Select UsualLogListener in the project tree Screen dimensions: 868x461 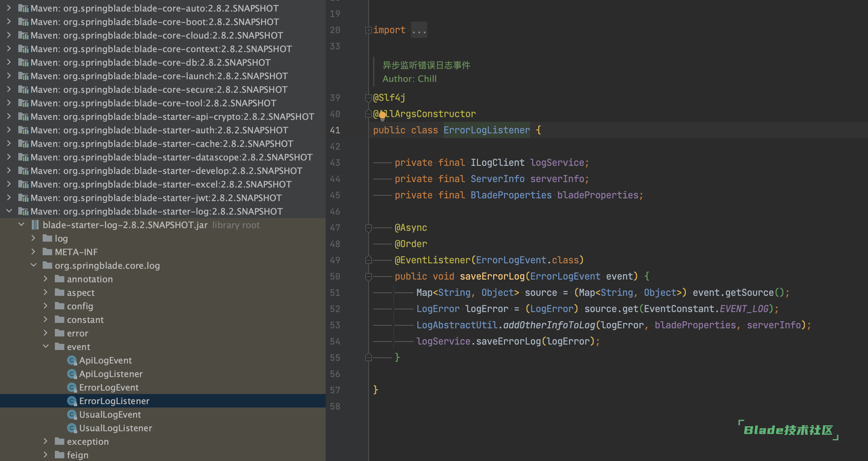tap(163, 428)
